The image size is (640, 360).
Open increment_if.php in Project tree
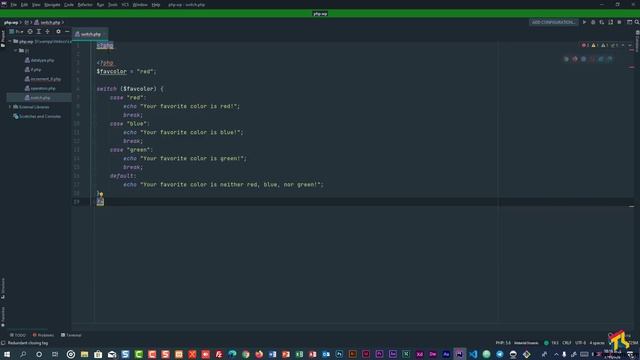point(43,79)
